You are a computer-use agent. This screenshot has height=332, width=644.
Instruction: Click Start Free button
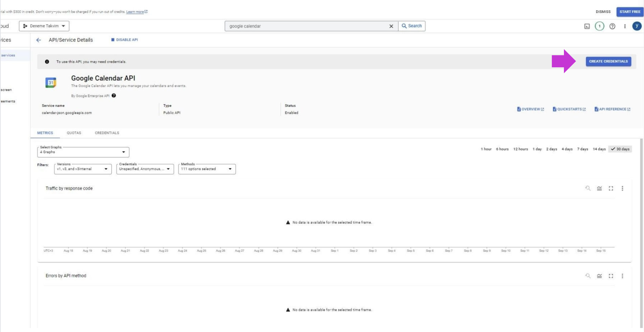[x=630, y=12]
